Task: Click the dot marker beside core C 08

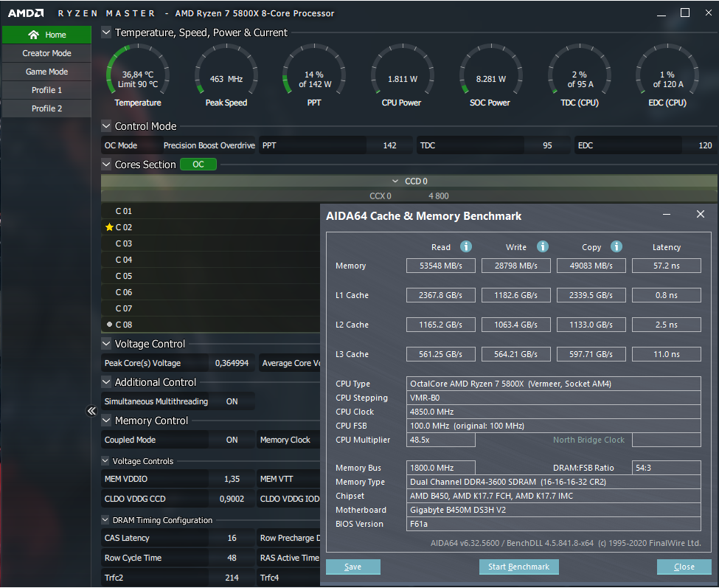Action: click(109, 325)
